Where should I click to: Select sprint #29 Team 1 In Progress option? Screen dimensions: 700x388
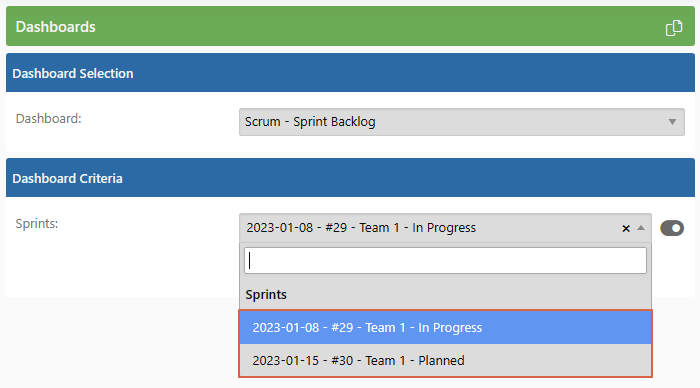tap(445, 327)
